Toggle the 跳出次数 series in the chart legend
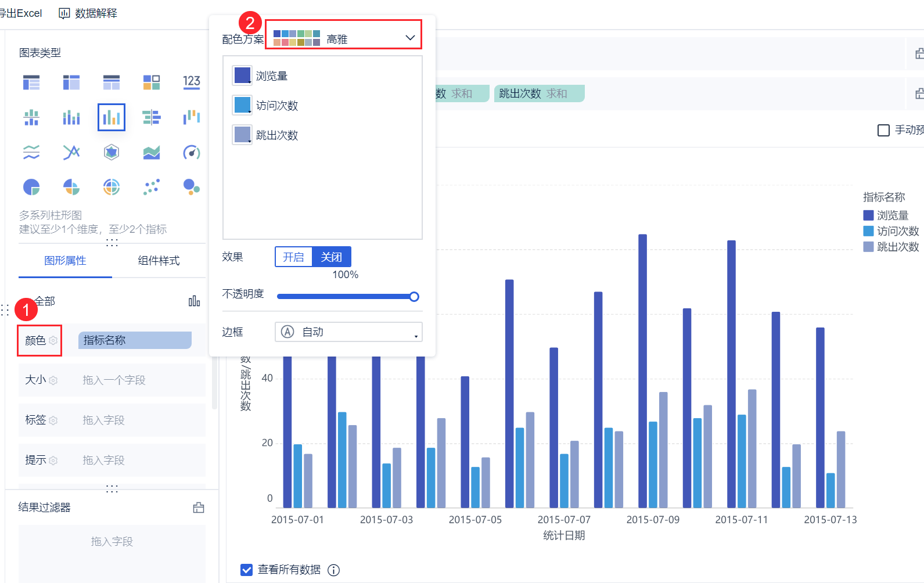Screen dimensions: 924x583 (891, 247)
